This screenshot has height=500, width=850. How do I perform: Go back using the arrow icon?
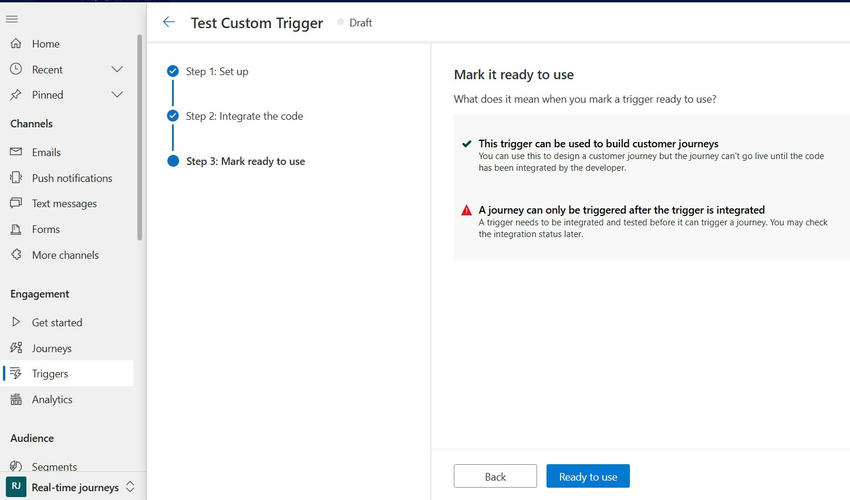click(x=168, y=22)
